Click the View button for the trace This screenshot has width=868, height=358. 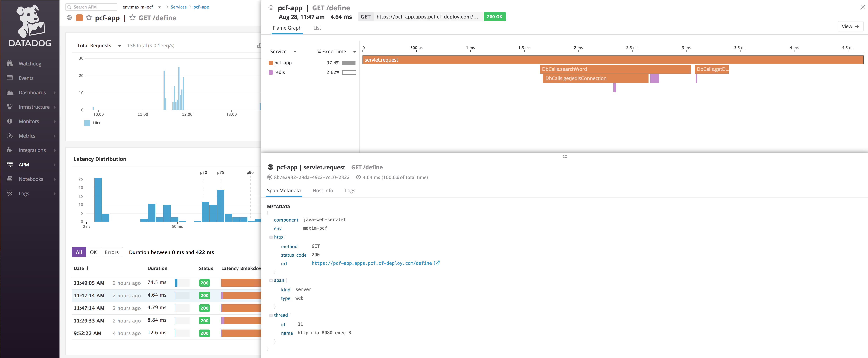(850, 26)
